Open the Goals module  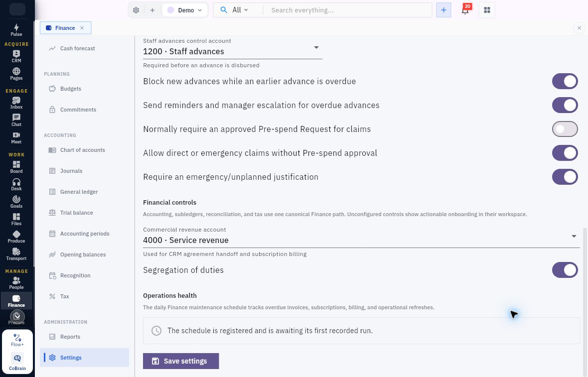click(16, 202)
